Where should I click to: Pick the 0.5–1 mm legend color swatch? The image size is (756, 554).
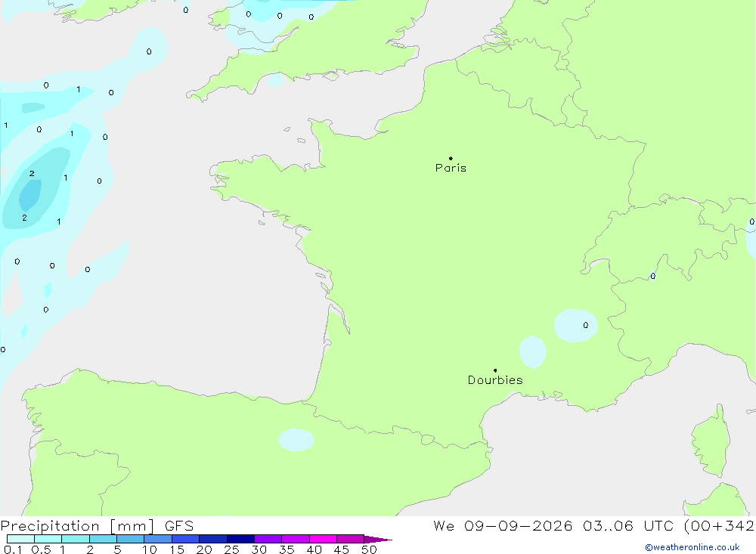(48, 539)
